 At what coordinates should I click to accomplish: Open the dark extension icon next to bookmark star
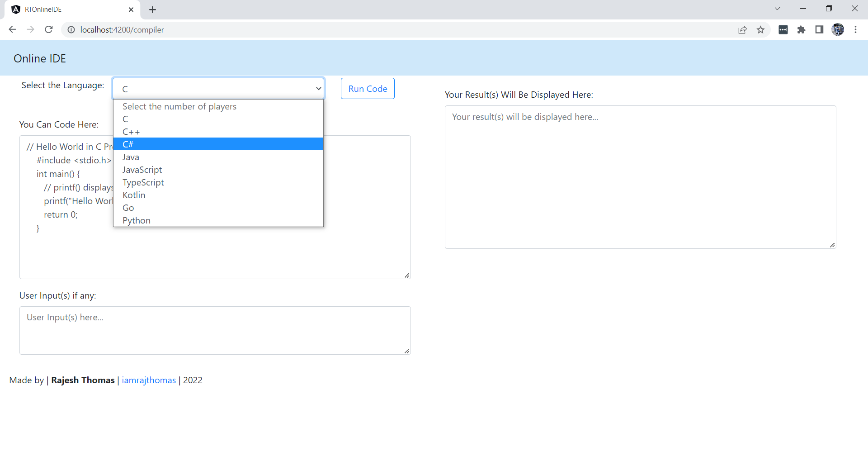[783, 29]
